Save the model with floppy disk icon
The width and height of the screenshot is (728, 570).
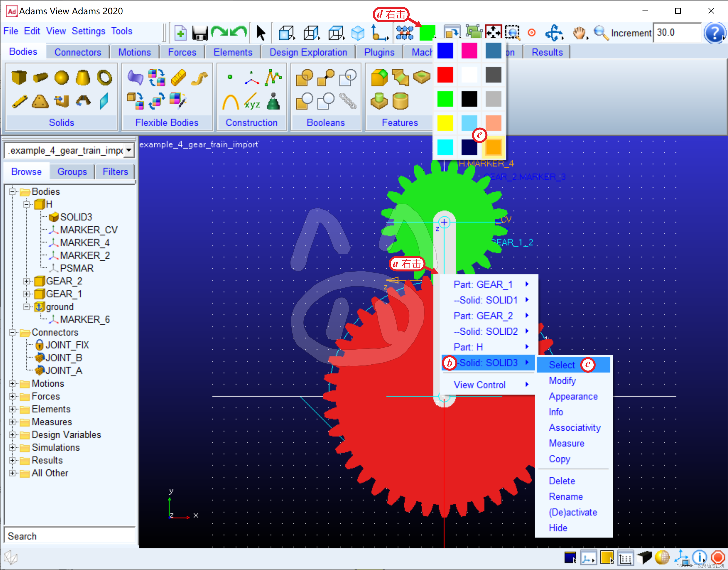coord(200,33)
